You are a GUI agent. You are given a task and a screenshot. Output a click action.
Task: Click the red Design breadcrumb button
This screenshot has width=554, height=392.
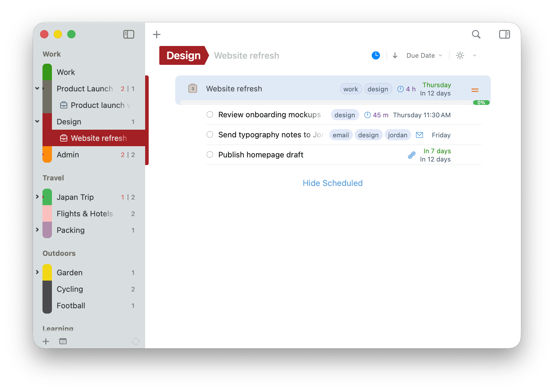183,55
